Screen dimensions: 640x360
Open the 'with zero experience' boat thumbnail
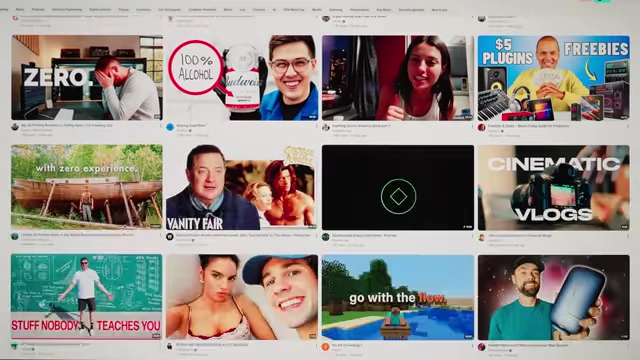(x=87, y=187)
